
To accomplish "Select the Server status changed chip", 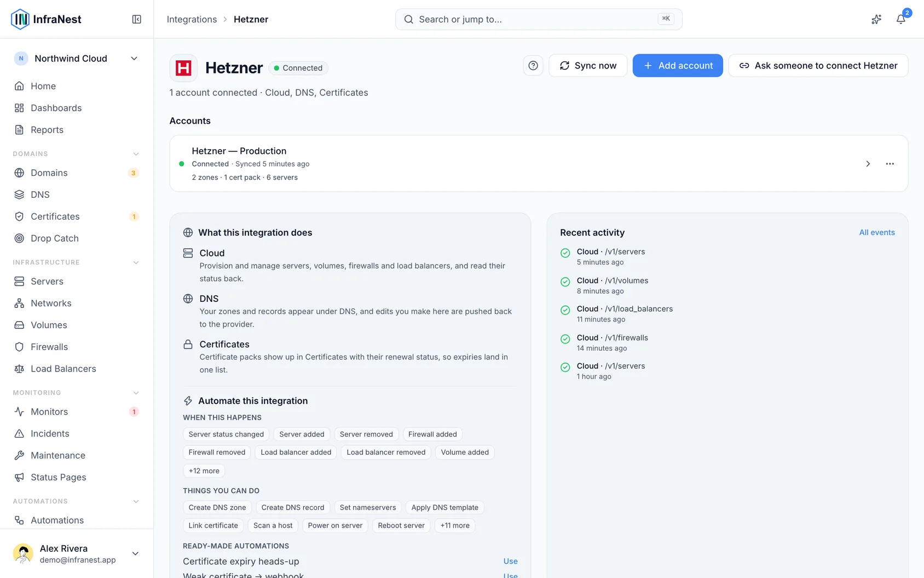I will coord(226,434).
